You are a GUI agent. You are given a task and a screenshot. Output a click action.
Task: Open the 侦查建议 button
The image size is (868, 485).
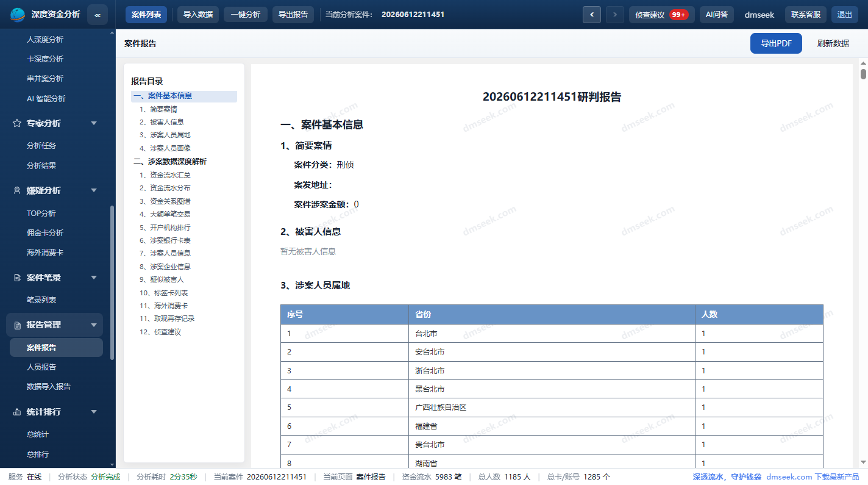[662, 15]
